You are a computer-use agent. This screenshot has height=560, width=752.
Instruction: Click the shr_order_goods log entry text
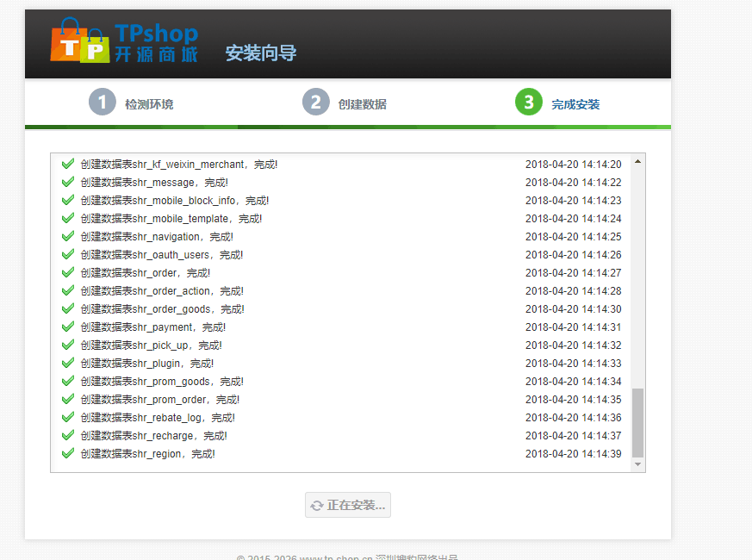tap(163, 308)
